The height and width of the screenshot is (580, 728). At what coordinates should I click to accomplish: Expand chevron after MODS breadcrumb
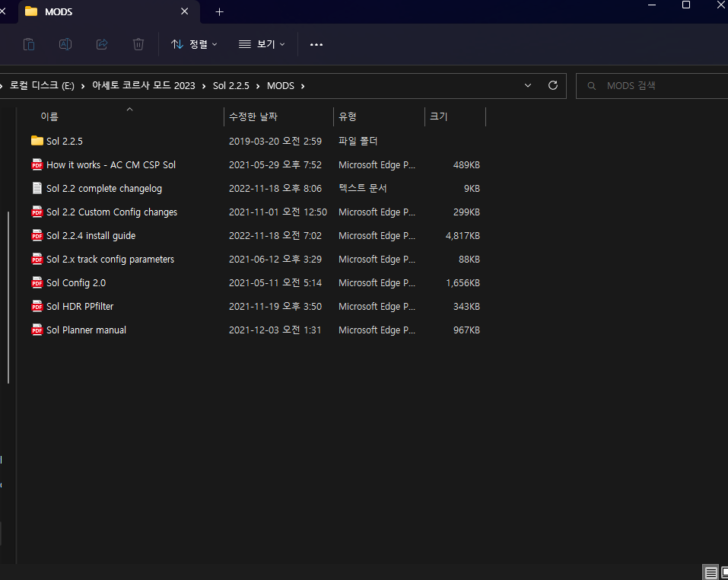click(303, 86)
